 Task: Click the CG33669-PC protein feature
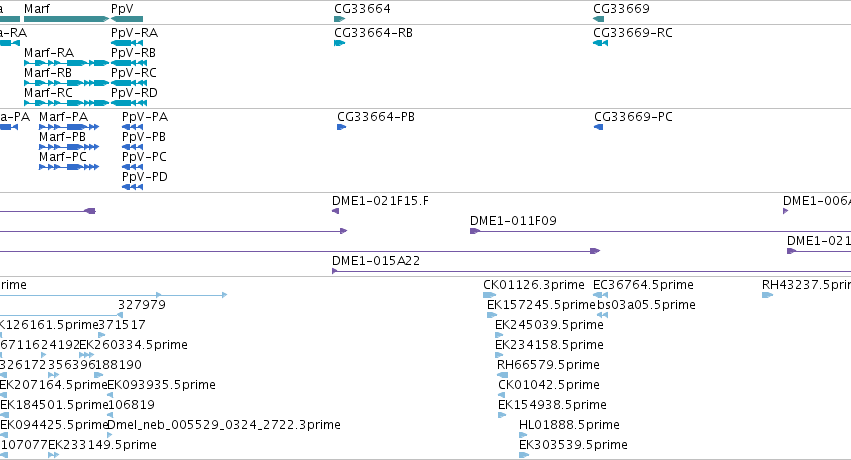click(599, 127)
